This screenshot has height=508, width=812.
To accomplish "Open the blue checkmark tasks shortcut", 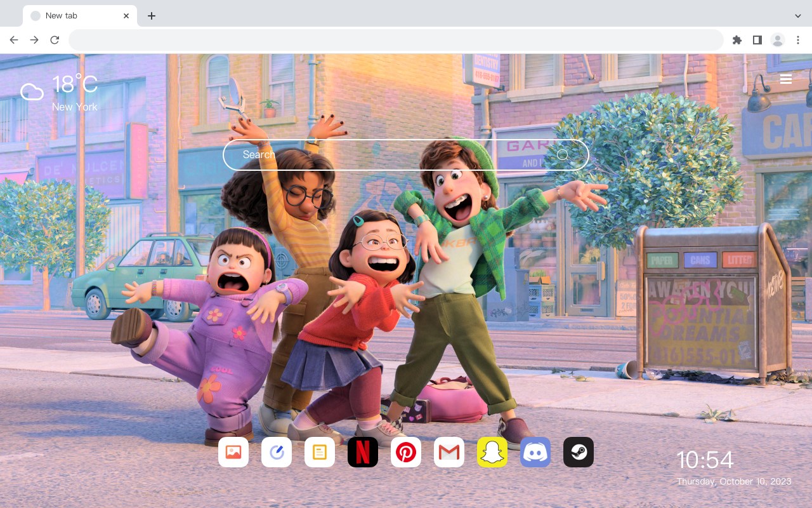I will tap(277, 452).
